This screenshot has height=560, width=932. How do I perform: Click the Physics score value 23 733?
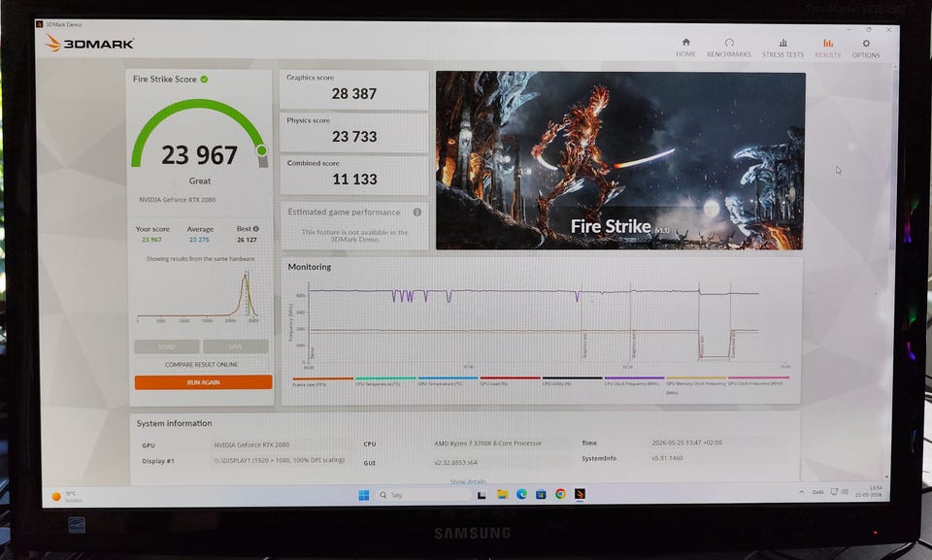pos(354,137)
